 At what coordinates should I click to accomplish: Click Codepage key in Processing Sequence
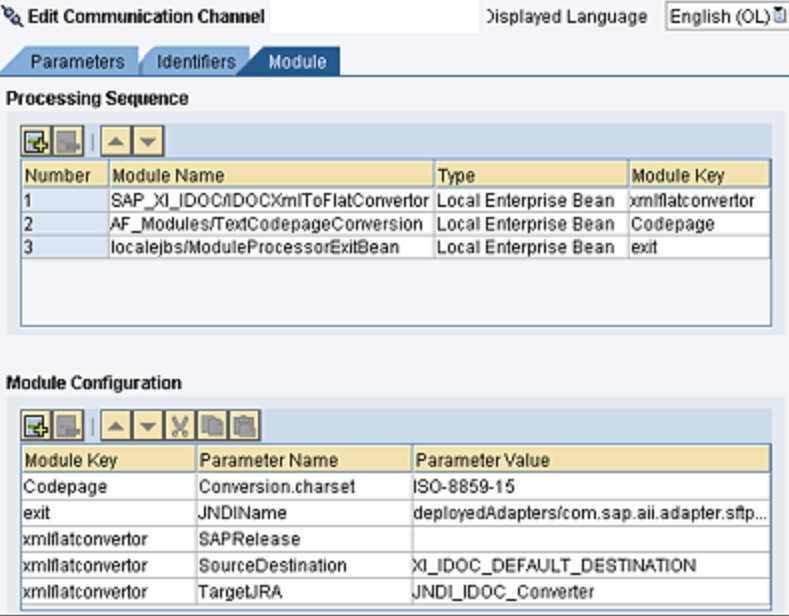[699, 224]
